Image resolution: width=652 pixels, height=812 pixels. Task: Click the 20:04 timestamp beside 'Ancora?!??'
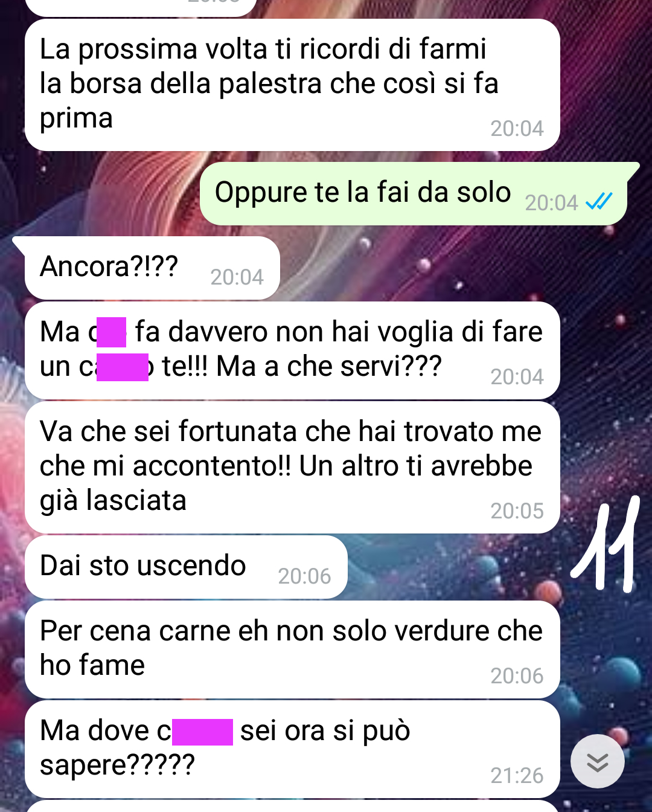(x=237, y=277)
